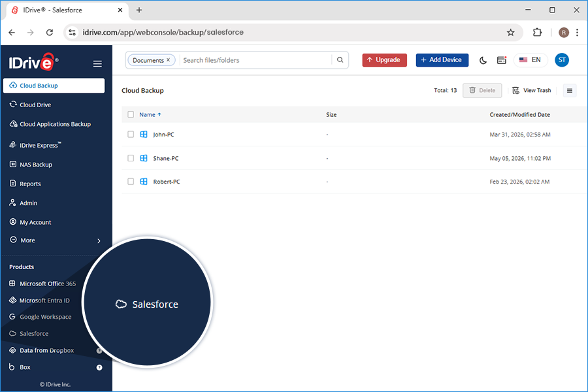Screen dimensions: 588x392
Task: Open Reports page
Action: coord(25,184)
